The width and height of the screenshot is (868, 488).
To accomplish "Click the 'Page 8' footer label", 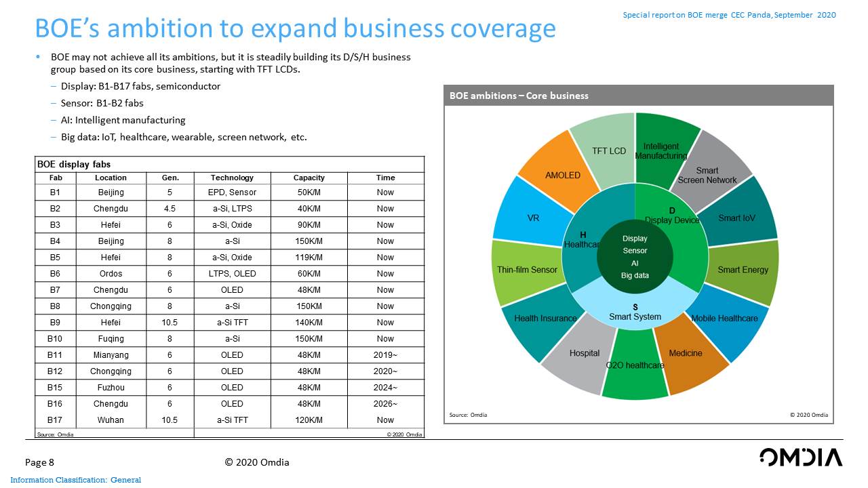I will pos(39,463).
